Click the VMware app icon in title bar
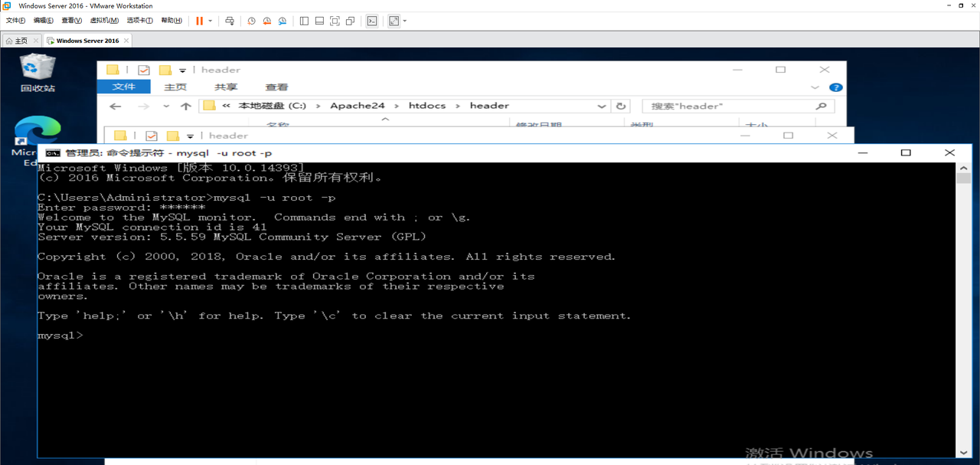The width and height of the screenshot is (980, 465). pyautogui.click(x=7, y=5)
